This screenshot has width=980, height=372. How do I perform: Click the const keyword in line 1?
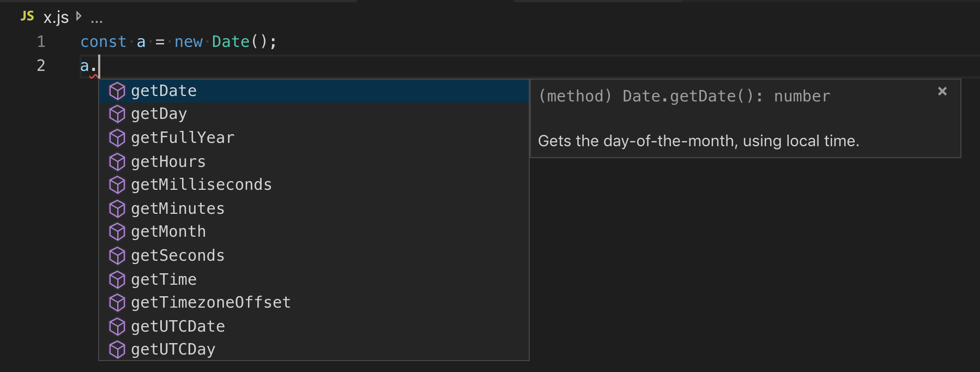(103, 41)
